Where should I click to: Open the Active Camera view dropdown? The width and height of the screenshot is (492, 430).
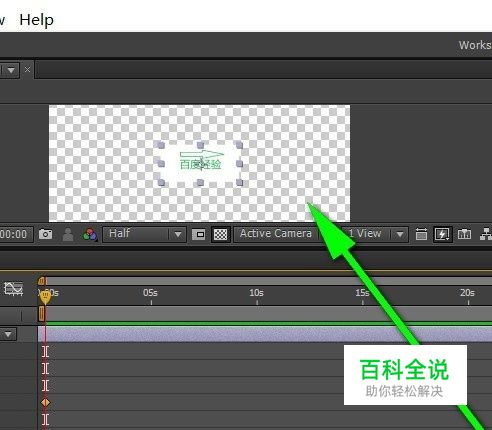(x=276, y=234)
